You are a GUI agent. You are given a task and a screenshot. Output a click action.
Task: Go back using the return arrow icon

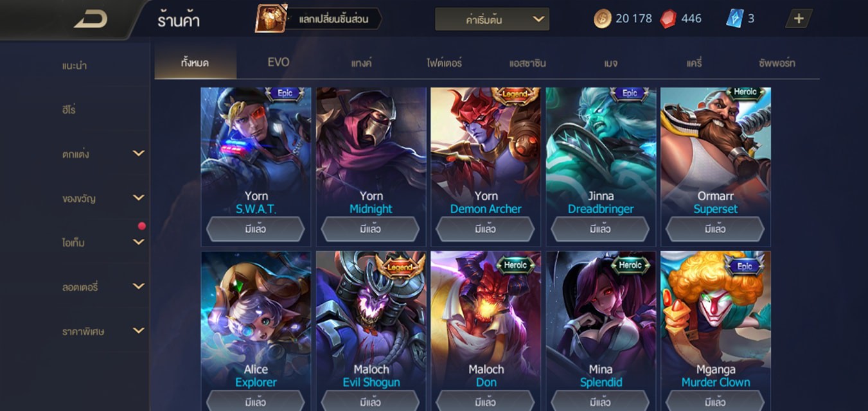(91, 19)
